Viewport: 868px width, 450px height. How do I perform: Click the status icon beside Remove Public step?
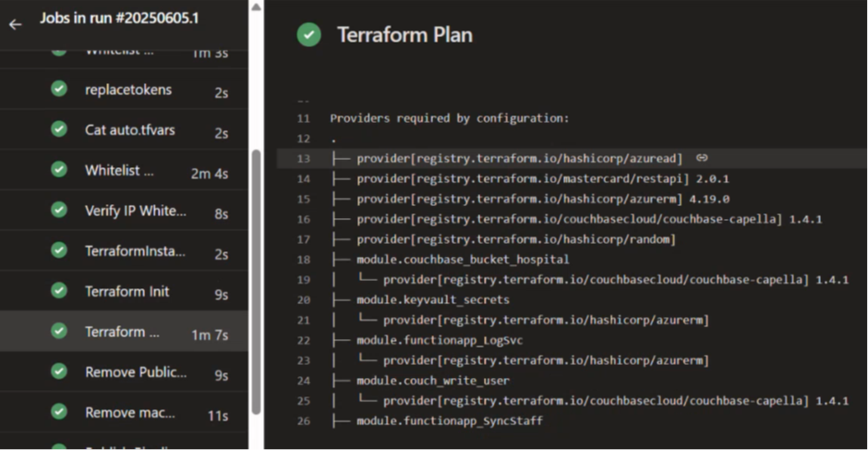tap(59, 372)
